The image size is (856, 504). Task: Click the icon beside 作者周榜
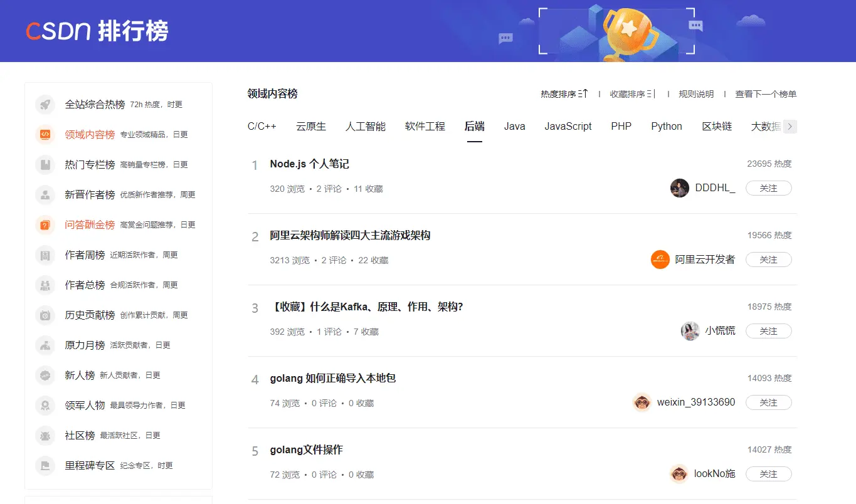(45, 255)
